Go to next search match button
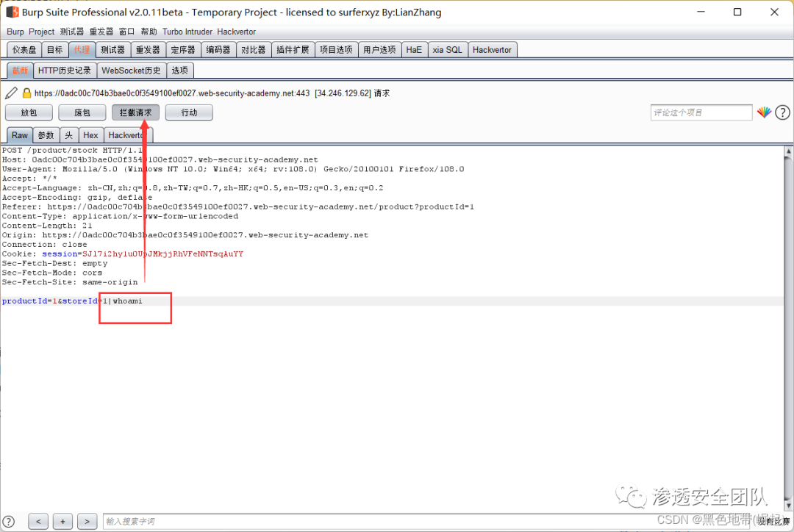This screenshot has height=532, width=794. (87, 521)
